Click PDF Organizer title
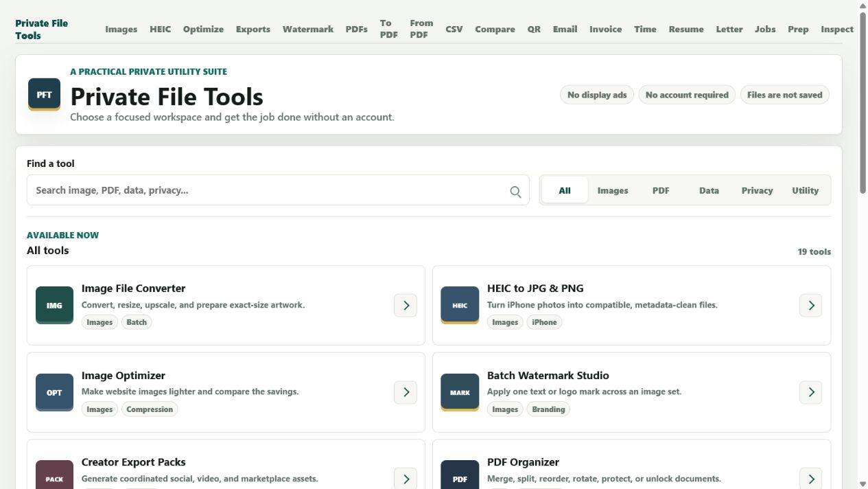868x489 pixels. pyautogui.click(x=523, y=462)
